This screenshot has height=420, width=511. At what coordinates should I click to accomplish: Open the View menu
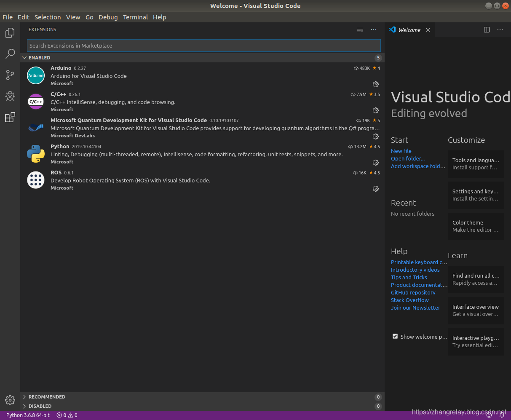pyautogui.click(x=73, y=17)
